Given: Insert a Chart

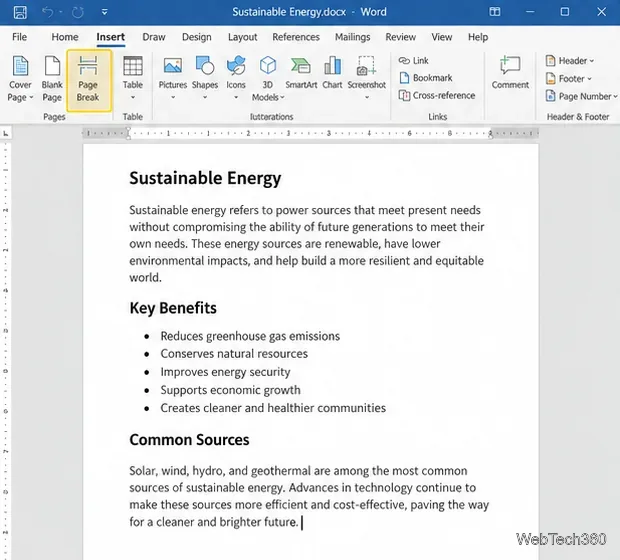Looking at the screenshot, I should click(332, 73).
